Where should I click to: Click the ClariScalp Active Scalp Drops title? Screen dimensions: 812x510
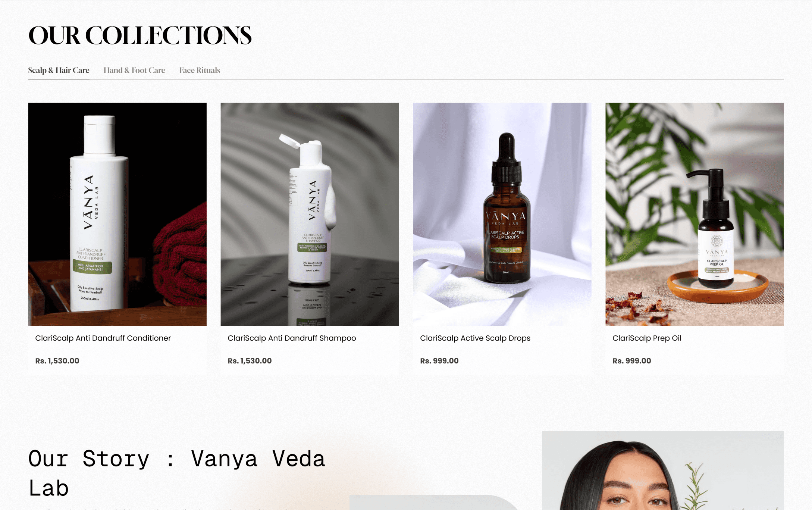pyautogui.click(x=475, y=338)
